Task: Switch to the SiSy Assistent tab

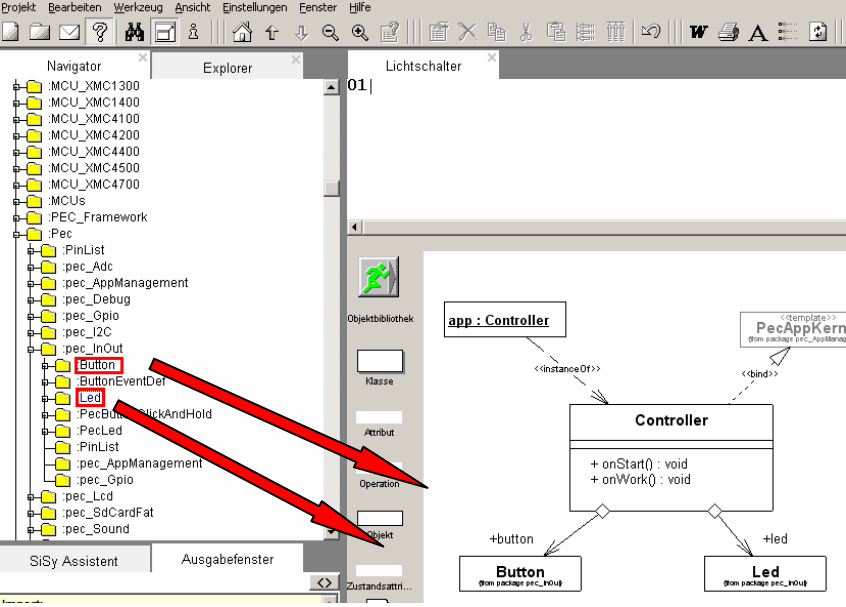Action: click(x=75, y=560)
